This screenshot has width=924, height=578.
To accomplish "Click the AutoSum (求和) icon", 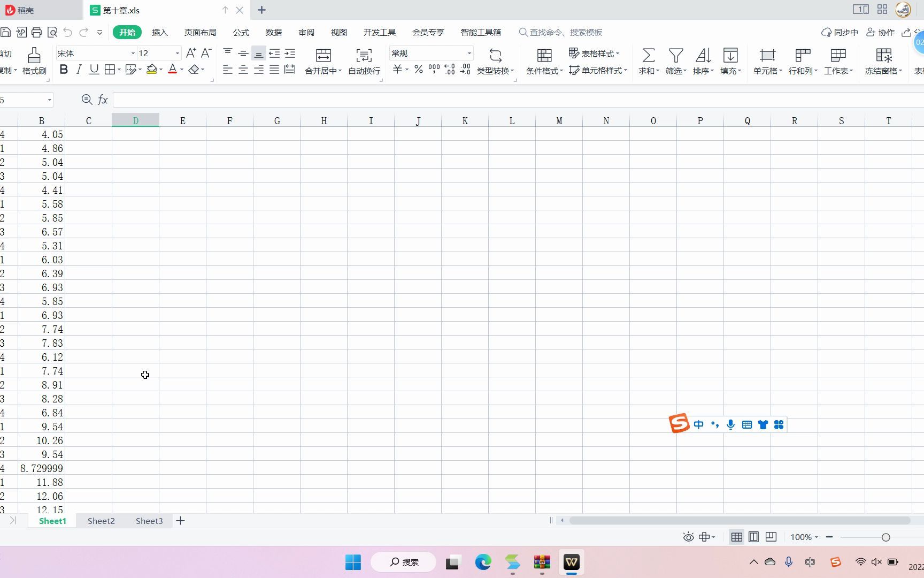I will pyautogui.click(x=648, y=56).
